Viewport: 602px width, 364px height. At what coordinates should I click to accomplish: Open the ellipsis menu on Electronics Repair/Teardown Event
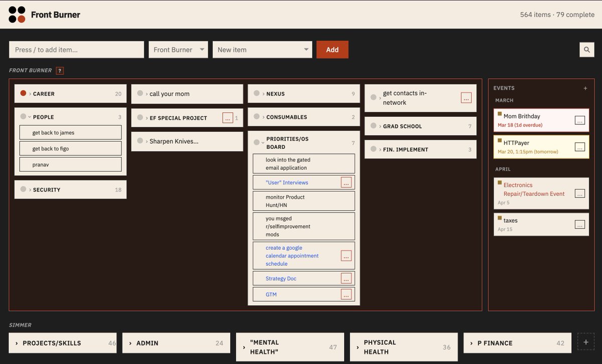pos(579,194)
